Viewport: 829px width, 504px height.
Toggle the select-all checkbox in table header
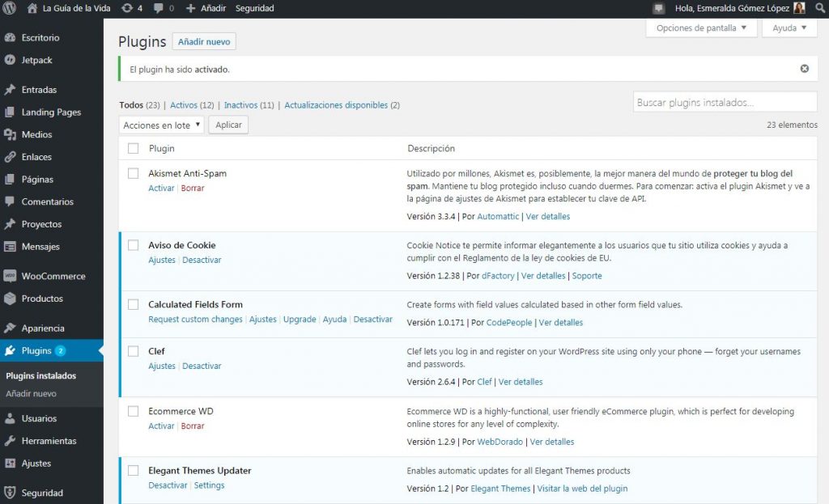coord(134,149)
